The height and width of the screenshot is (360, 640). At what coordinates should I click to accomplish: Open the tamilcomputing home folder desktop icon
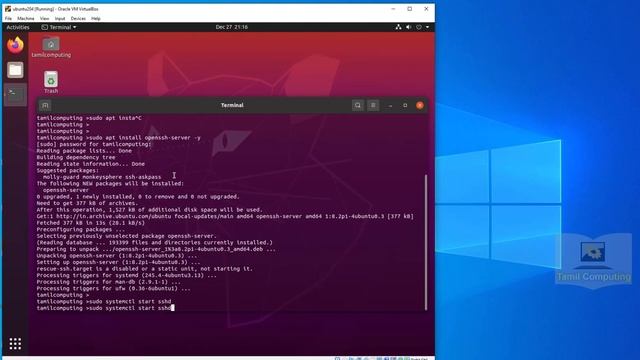click(x=51, y=47)
